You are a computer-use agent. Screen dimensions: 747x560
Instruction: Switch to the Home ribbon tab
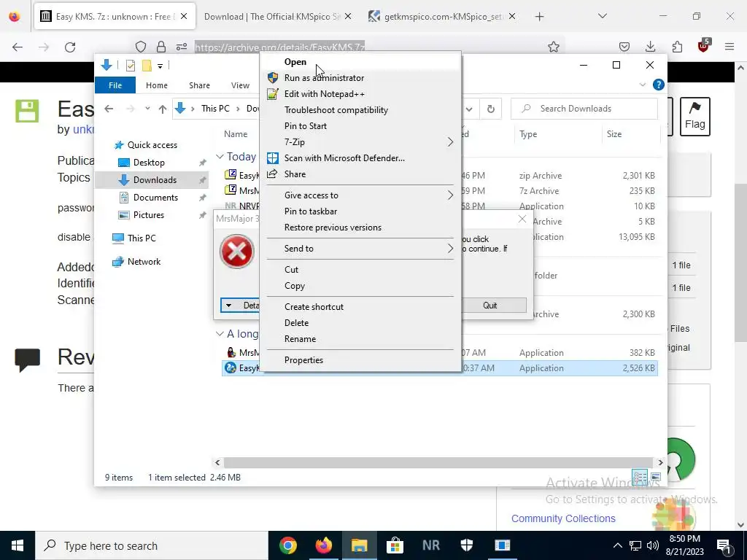pyautogui.click(x=157, y=85)
